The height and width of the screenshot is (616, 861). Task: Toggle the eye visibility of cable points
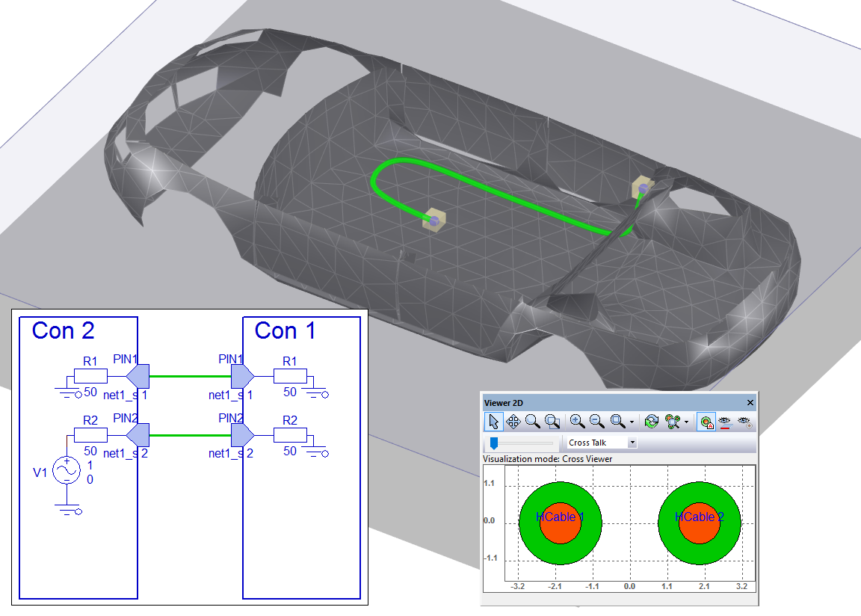(x=744, y=422)
